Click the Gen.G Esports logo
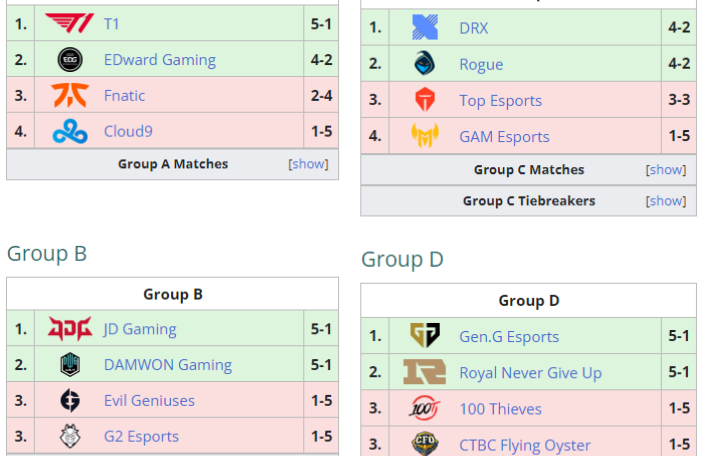Screen dimensions: 706x456 coord(425,336)
